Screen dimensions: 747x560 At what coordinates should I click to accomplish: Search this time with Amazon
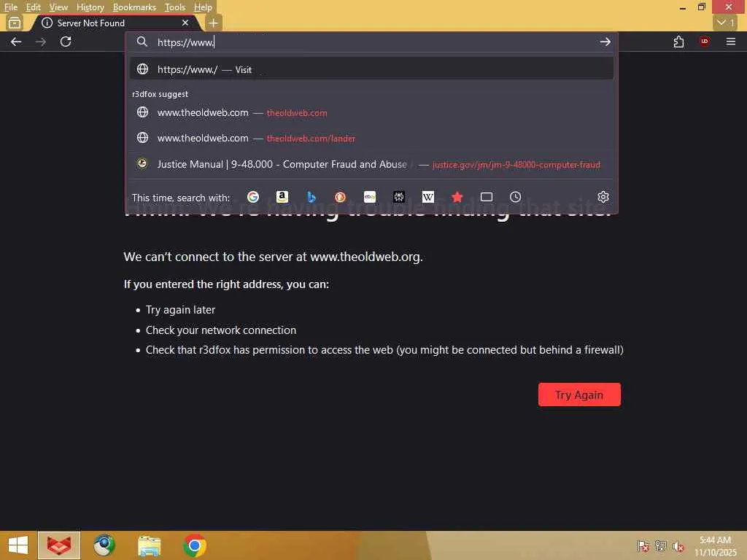[x=282, y=197]
